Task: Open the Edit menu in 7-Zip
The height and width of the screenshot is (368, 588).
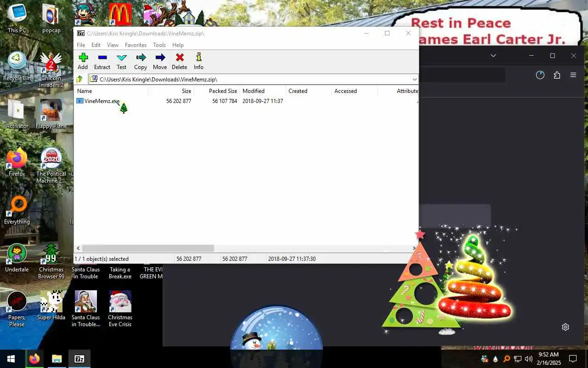Action: point(96,45)
